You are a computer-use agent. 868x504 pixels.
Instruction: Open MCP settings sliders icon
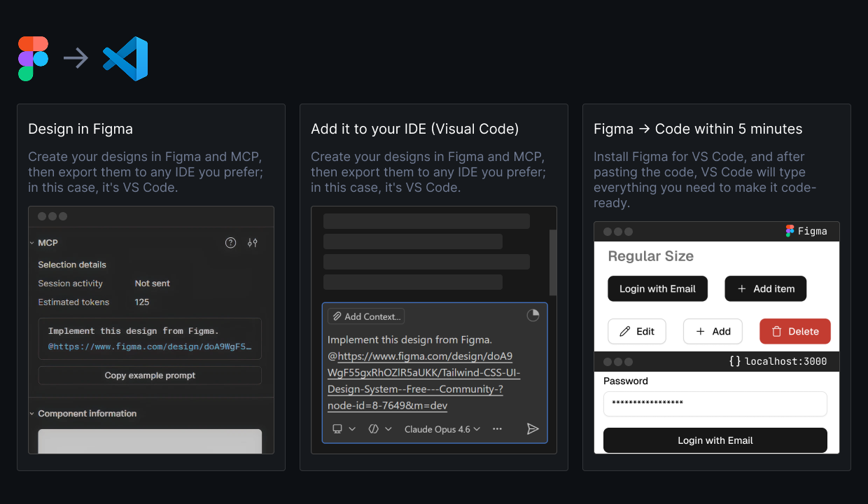(x=253, y=243)
